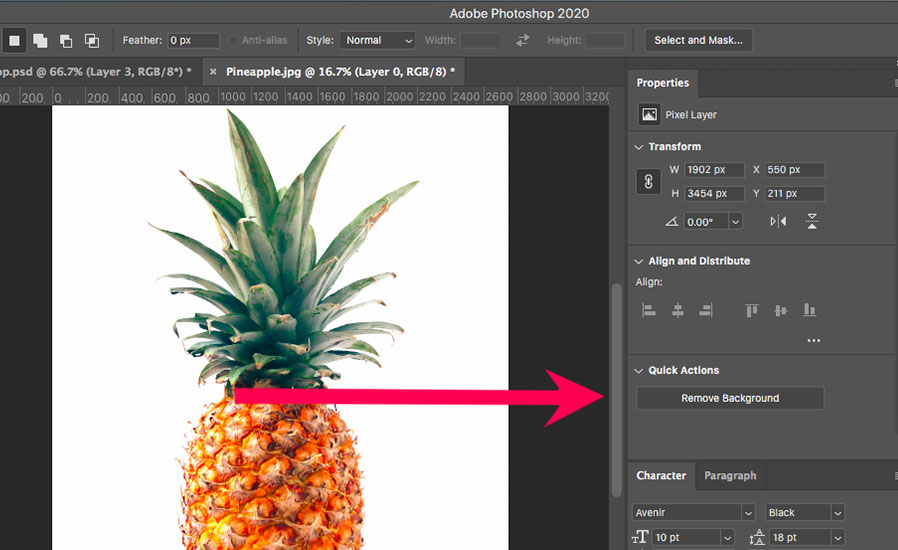
Task: Choose Subtract from selection mode icon
Action: pyautogui.click(x=66, y=41)
